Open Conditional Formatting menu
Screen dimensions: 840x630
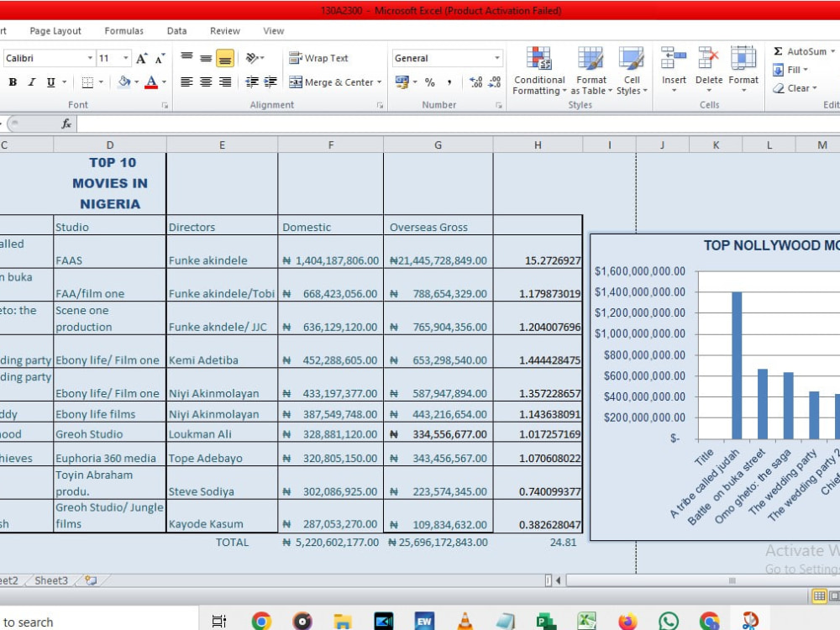pos(539,71)
